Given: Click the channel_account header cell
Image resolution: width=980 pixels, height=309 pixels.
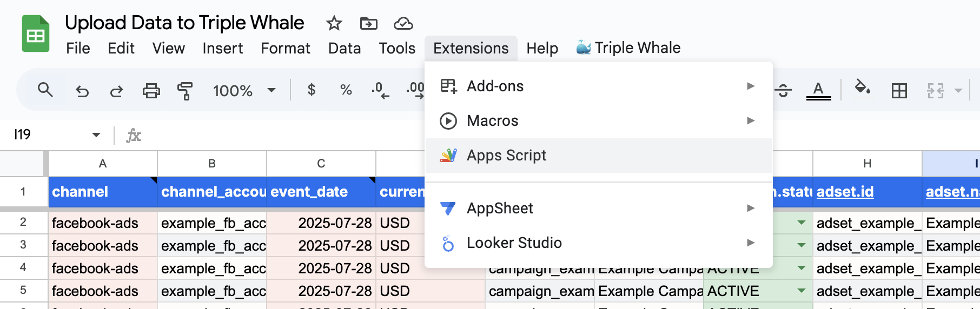Looking at the screenshot, I should pos(212,192).
